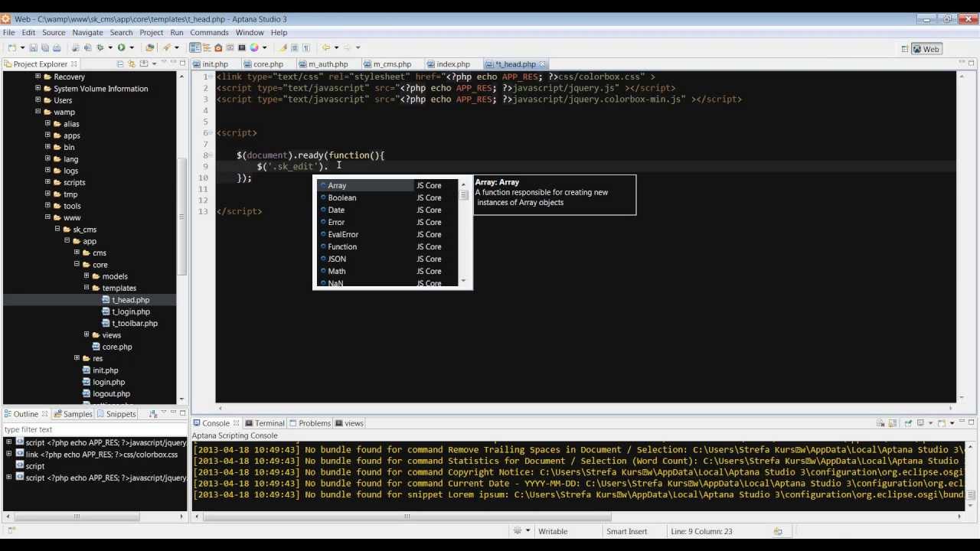Open the File menu

point(8,33)
